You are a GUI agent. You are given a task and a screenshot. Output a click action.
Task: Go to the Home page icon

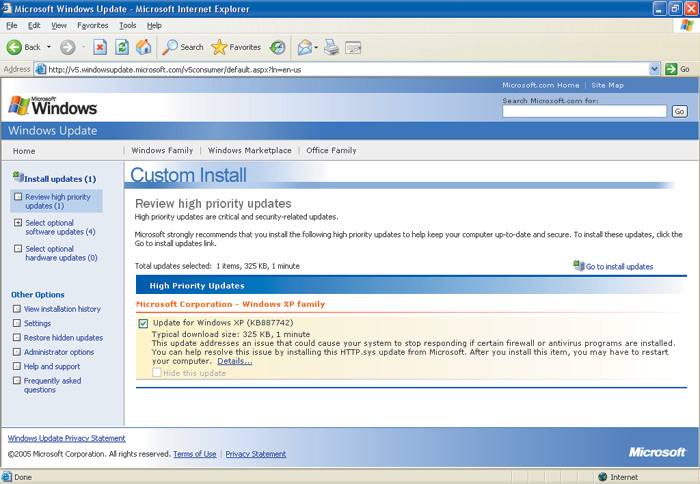144,47
